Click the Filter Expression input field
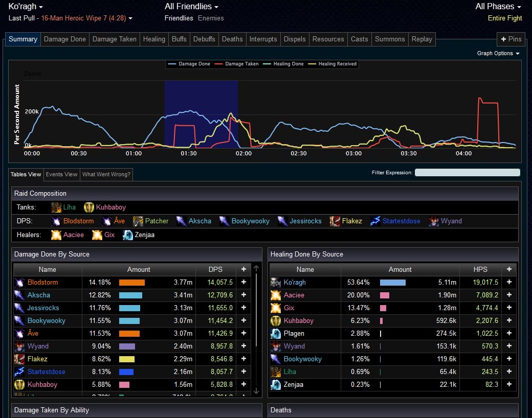This screenshot has height=418, width=532. coord(467,173)
